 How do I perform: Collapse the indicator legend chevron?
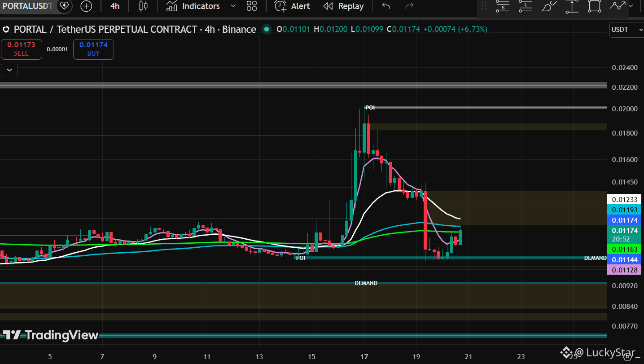pos(9,70)
